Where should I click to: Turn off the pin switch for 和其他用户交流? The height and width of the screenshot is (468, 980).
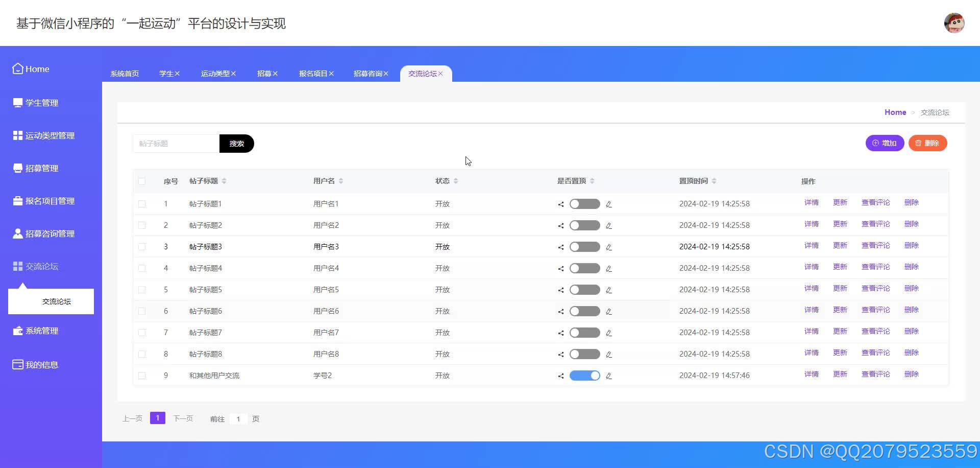pyautogui.click(x=585, y=376)
